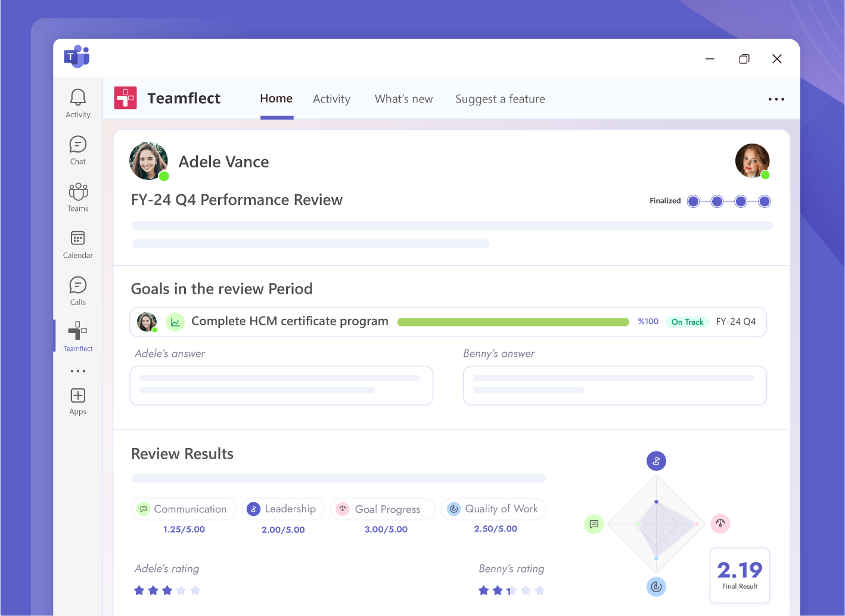Click the 2.50/5.00 Quality of Work score

[496, 528]
